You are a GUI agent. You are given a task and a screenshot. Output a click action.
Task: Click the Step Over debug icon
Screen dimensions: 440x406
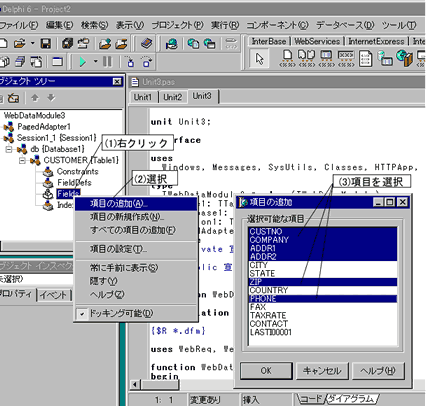(x=146, y=62)
